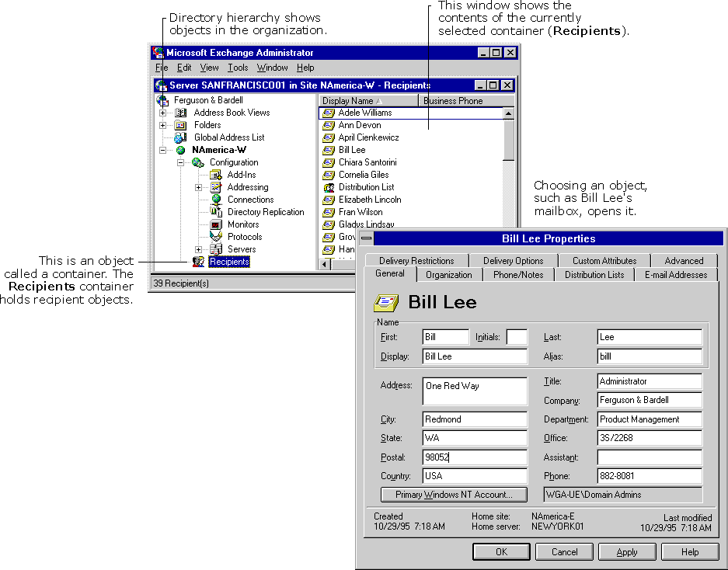The height and width of the screenshot is (570, 728).
Task: Click the Apply button
Action: (627, 552)
